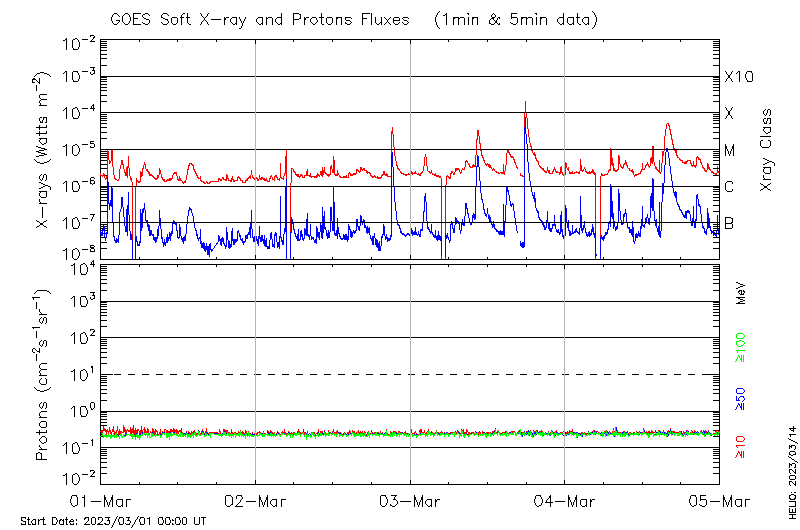Image resolution: width=800 pixels, height=530 pixels.
Task: Click the blue ≥50 MeV legend label
Action: (x=741, y=401)
